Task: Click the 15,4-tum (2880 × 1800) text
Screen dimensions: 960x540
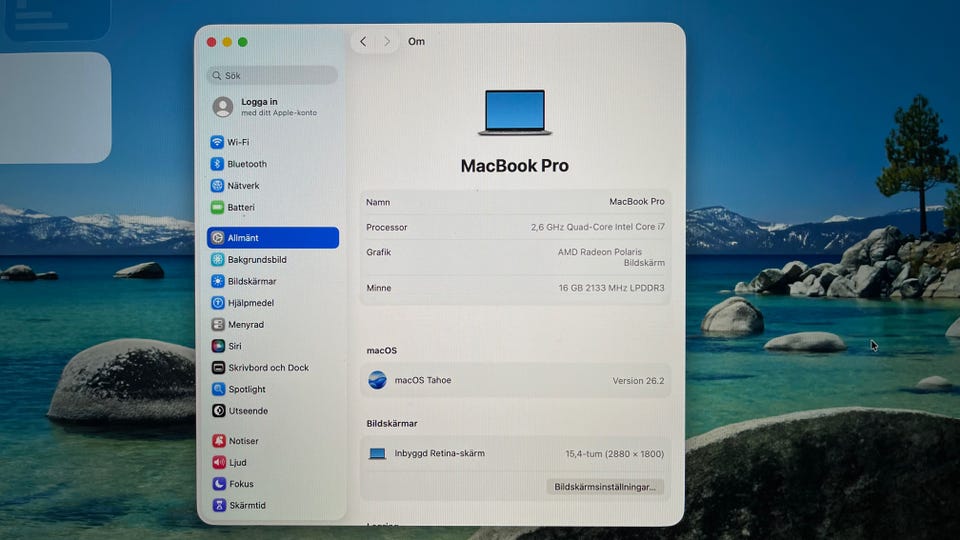Action: pos(615,454)
